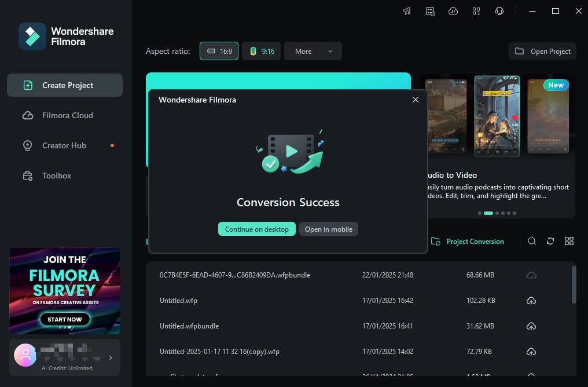Search projects with the magnifier icon

click(x=532, y=241)
